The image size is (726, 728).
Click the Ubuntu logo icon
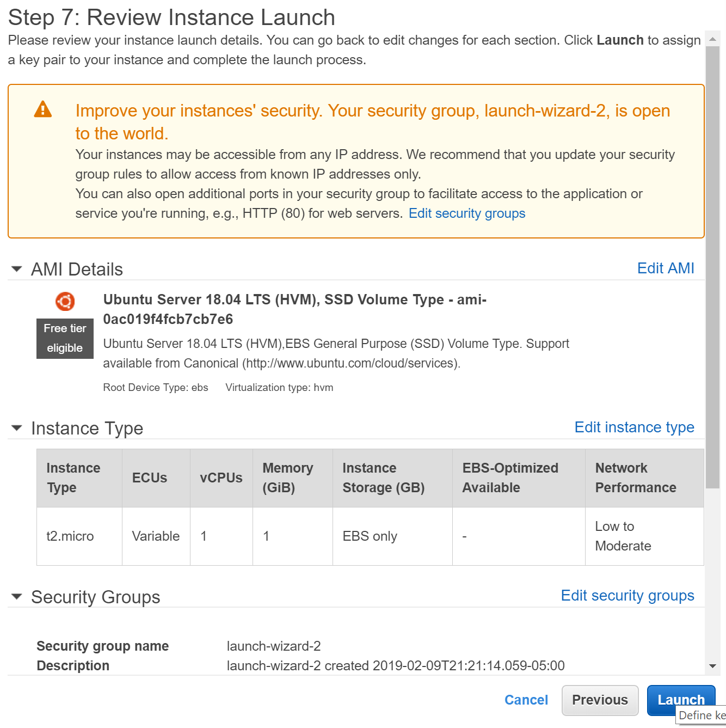[x=65, y=301]
